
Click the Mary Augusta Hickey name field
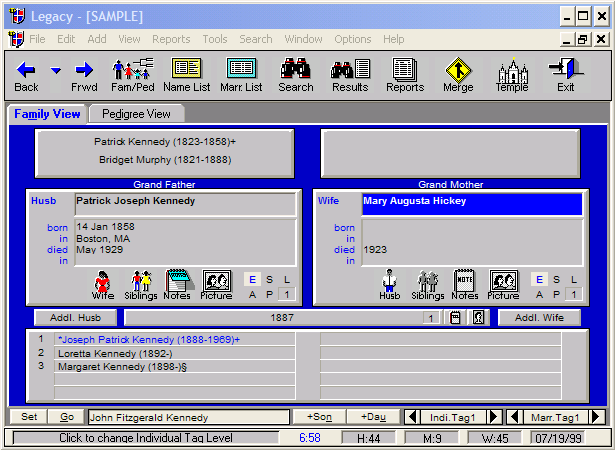click(472, 204)
